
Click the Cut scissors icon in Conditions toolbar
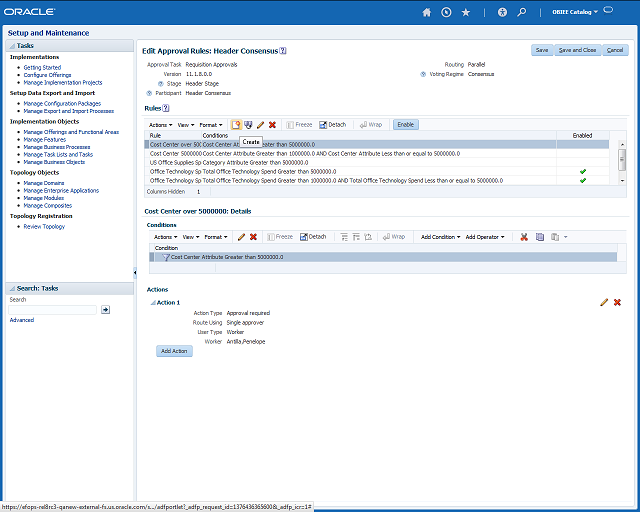[x=524, y=237]
